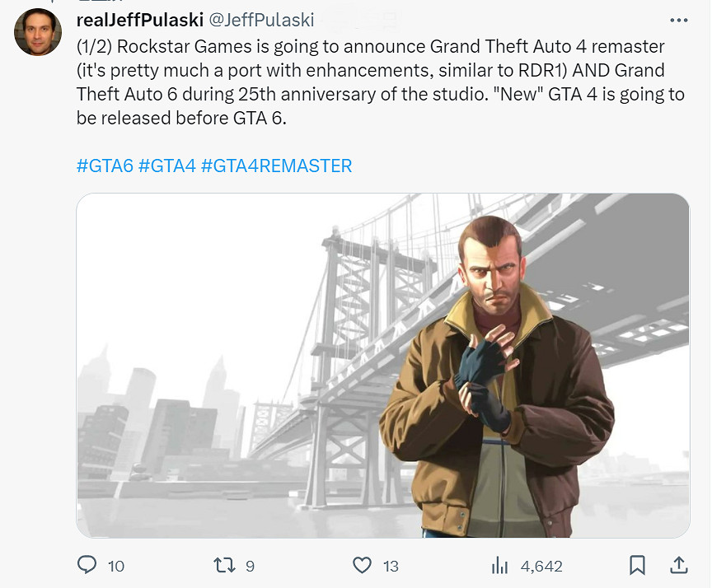Click the 4,642 views count
712x588 pixels.
[x=543, y=566]
